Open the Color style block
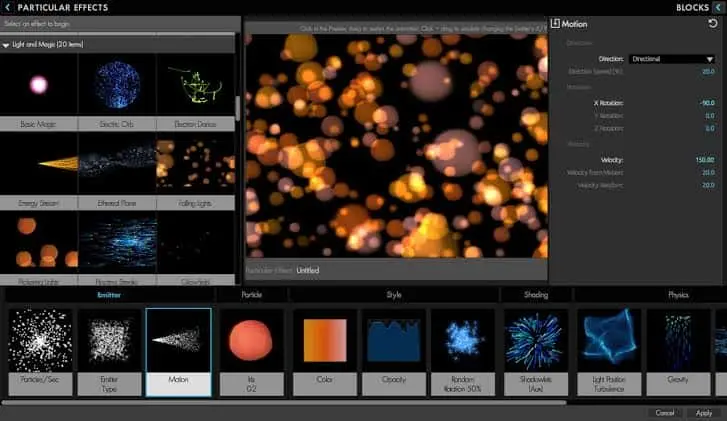The height and width of the screenshot is (421, 727). point(325,352)
